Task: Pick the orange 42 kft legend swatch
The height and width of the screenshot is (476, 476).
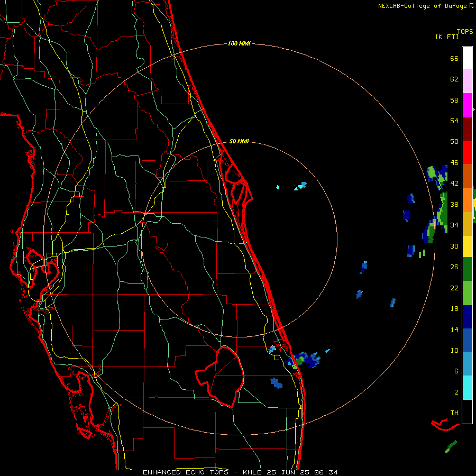Action: [x=467, y=199]
